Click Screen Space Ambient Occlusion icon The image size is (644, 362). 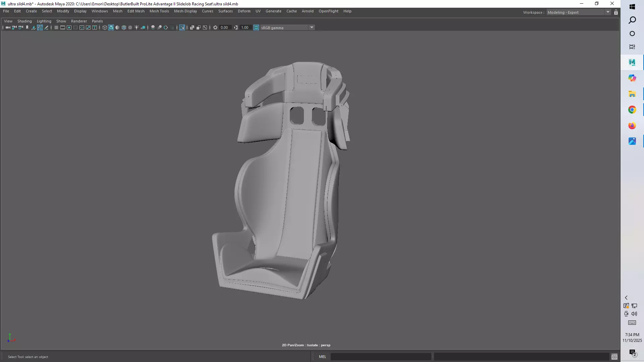point(153,27)
